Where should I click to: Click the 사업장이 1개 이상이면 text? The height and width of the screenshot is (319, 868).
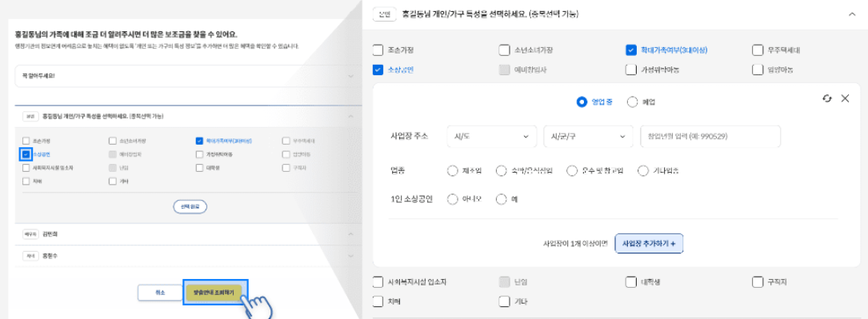pyautogui.click(x=576, y=243)
